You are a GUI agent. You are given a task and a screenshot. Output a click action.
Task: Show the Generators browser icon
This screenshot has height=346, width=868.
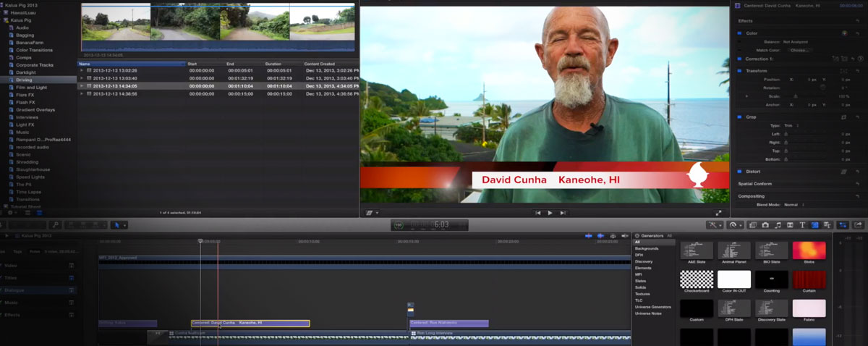(x=814, y=225)
